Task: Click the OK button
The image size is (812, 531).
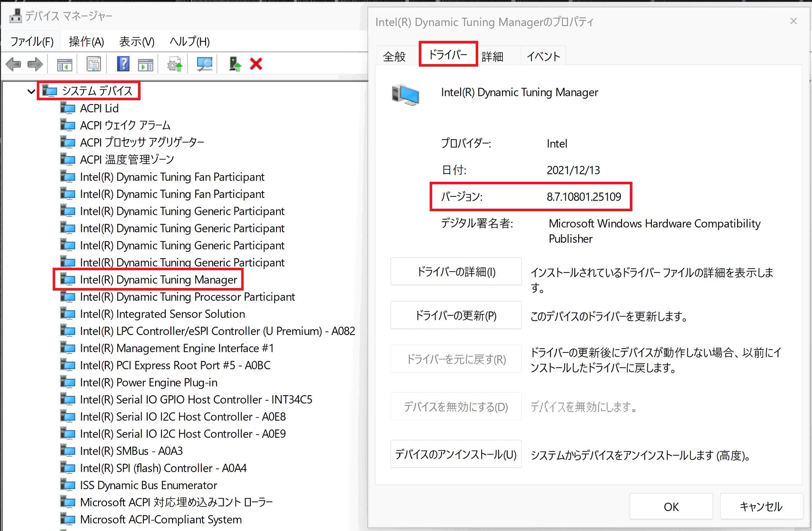Action: 671,506
